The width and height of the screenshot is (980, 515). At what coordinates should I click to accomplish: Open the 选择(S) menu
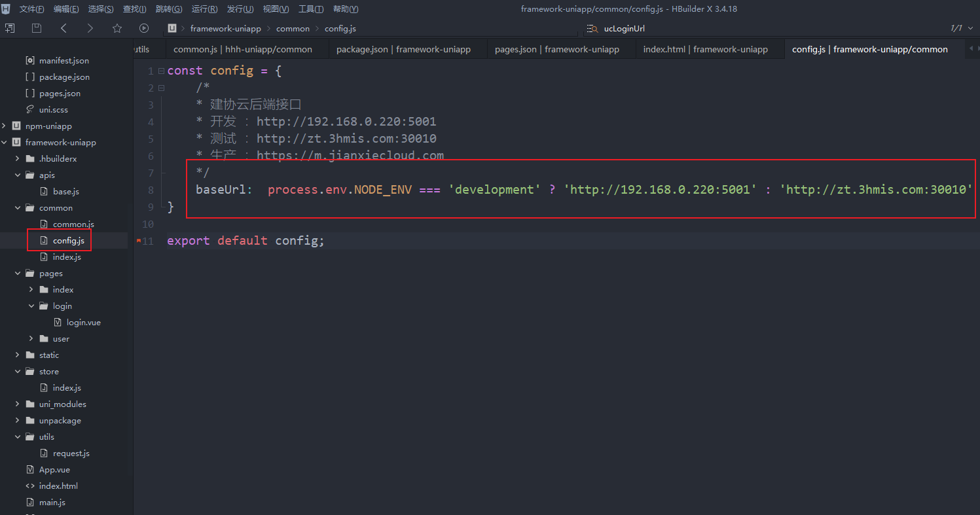point(101,9)
